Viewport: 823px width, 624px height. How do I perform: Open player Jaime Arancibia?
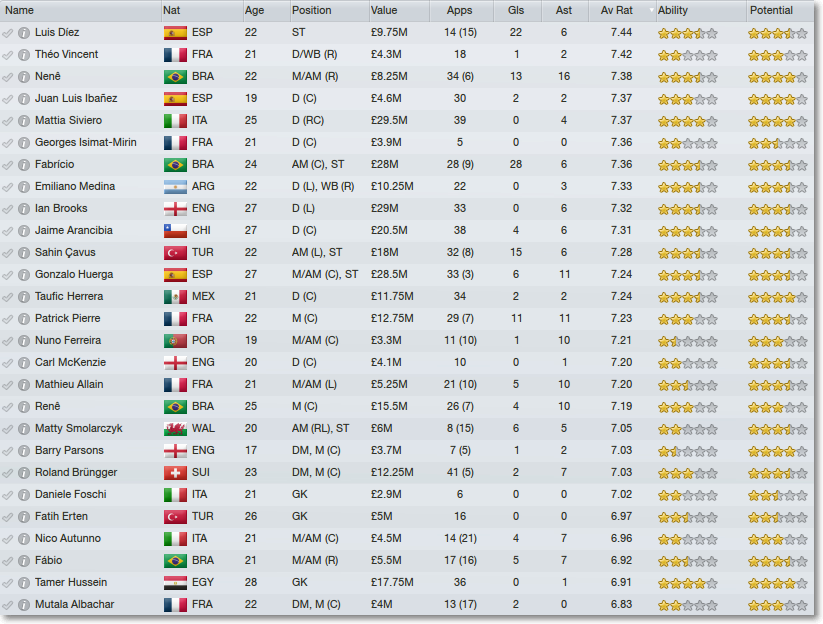[x=73, y=230]
